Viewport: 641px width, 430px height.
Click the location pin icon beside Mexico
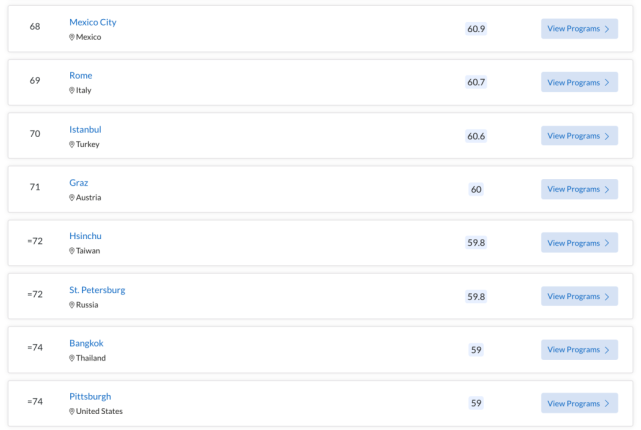pos(72,37)
